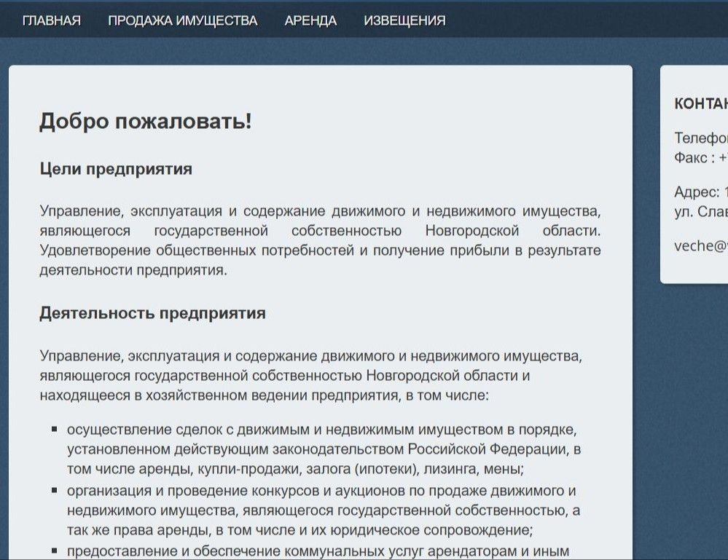Image resolution: width=728 pixels, height=560 pixels.
Task: Click the bullet item starting 'организация и проведение'
Action: [x=324, y=510]
